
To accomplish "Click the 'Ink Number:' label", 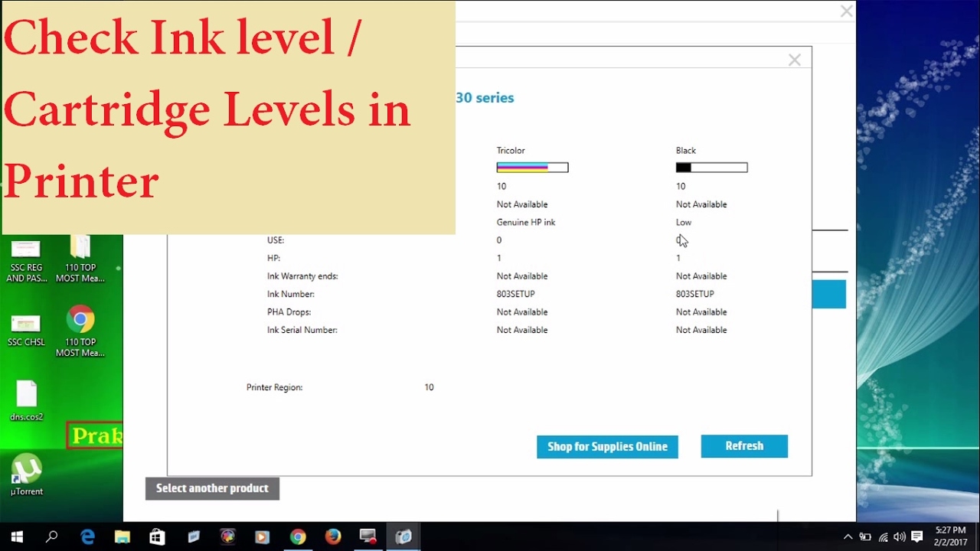I will pyautogui.click(x=291, y=295).
